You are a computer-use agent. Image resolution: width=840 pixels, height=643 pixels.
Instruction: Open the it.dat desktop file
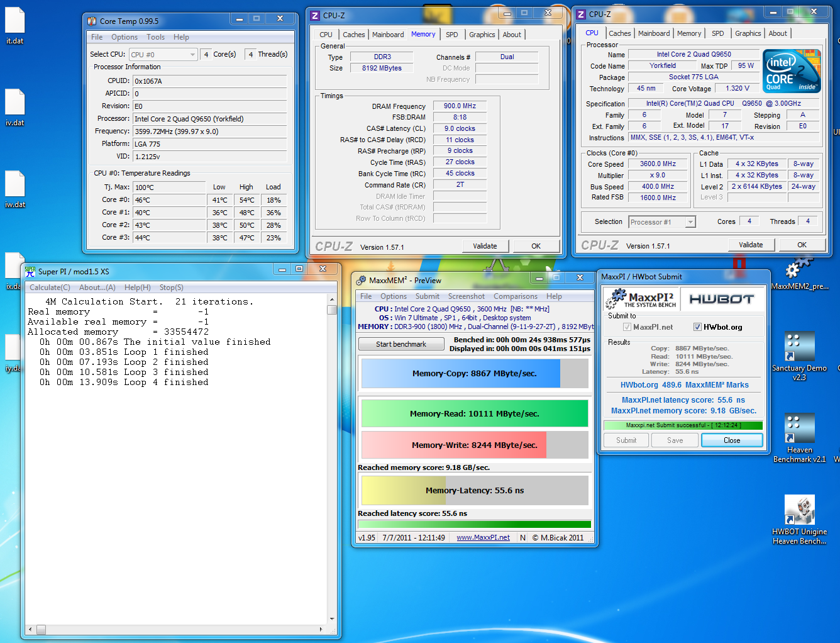[x=15, y=25]
